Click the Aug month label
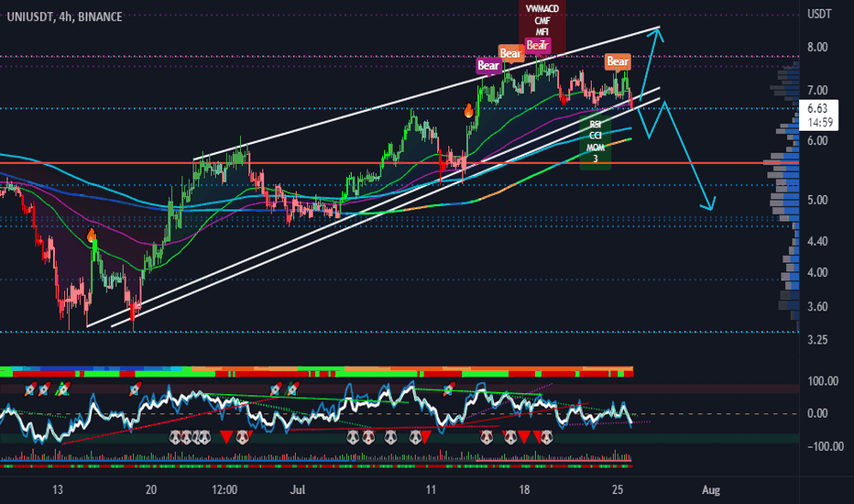Viewport: 854px width, 504px height. [x=711, y=489]
